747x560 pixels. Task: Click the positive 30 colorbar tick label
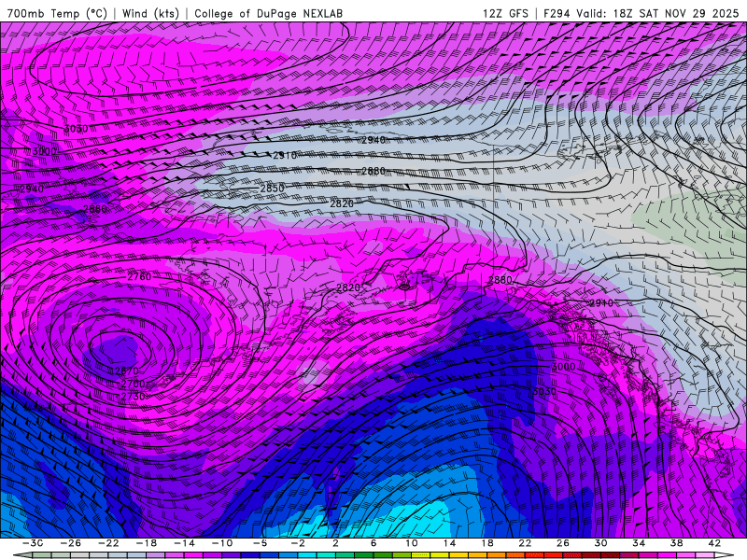[600, 543]
